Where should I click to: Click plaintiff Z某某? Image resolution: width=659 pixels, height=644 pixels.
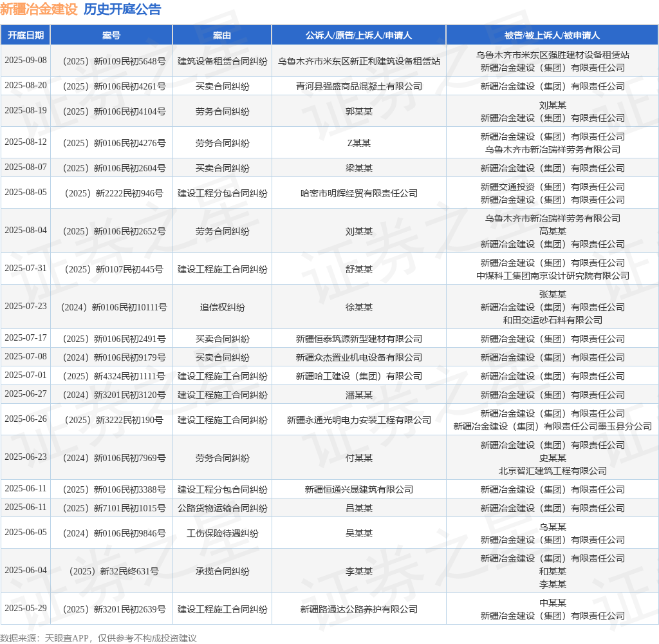(x=359, y=143)
